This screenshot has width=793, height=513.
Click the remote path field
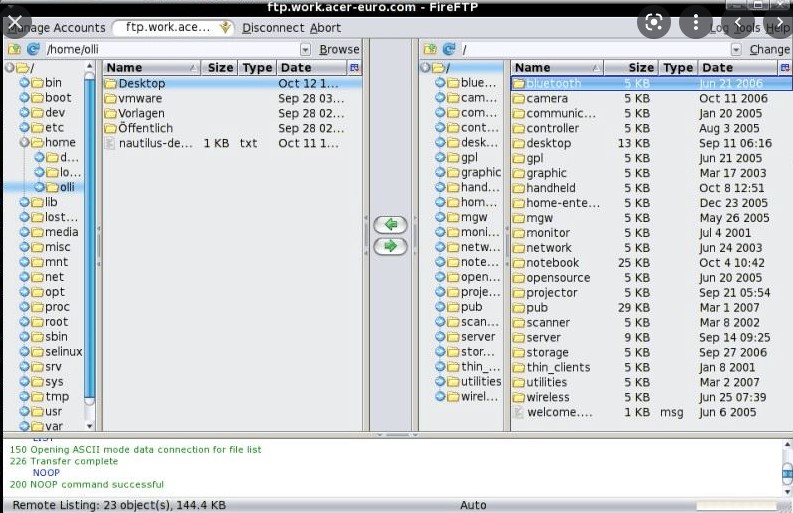click(595, 50)
